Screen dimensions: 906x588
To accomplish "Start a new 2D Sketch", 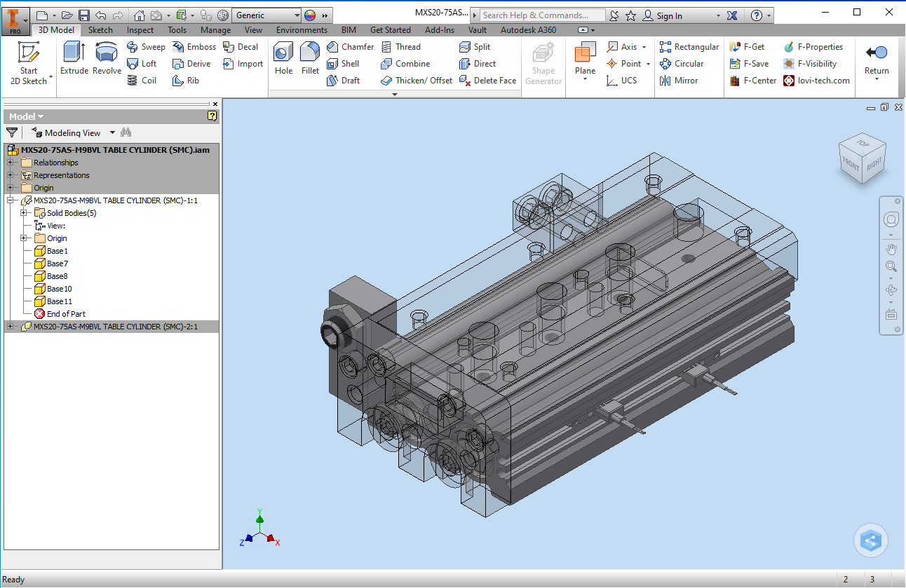I will click(x=29, y=63).
